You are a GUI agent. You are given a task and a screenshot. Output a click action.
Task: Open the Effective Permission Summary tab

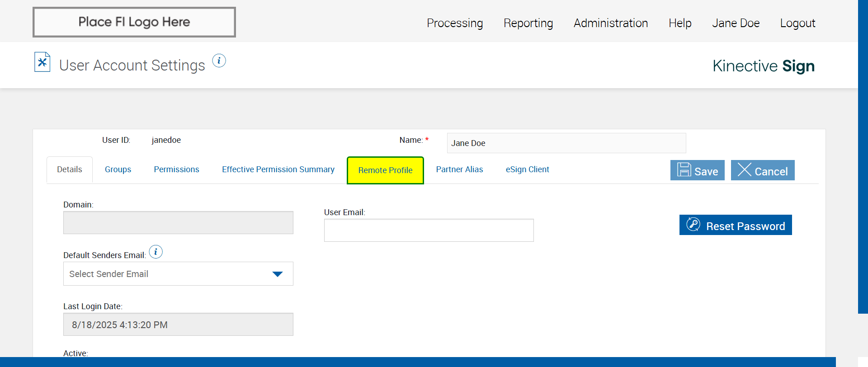(278, 169)
